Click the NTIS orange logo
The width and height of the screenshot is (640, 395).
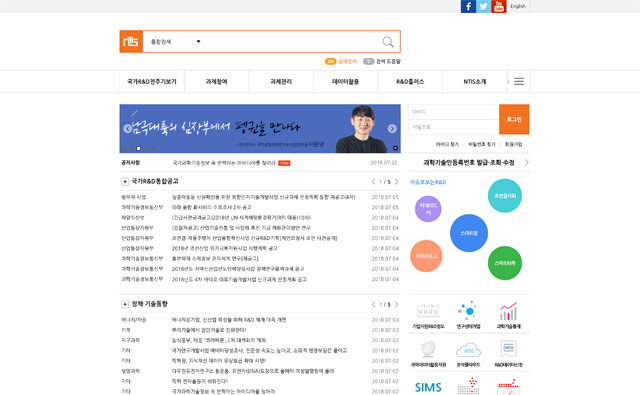131,42
